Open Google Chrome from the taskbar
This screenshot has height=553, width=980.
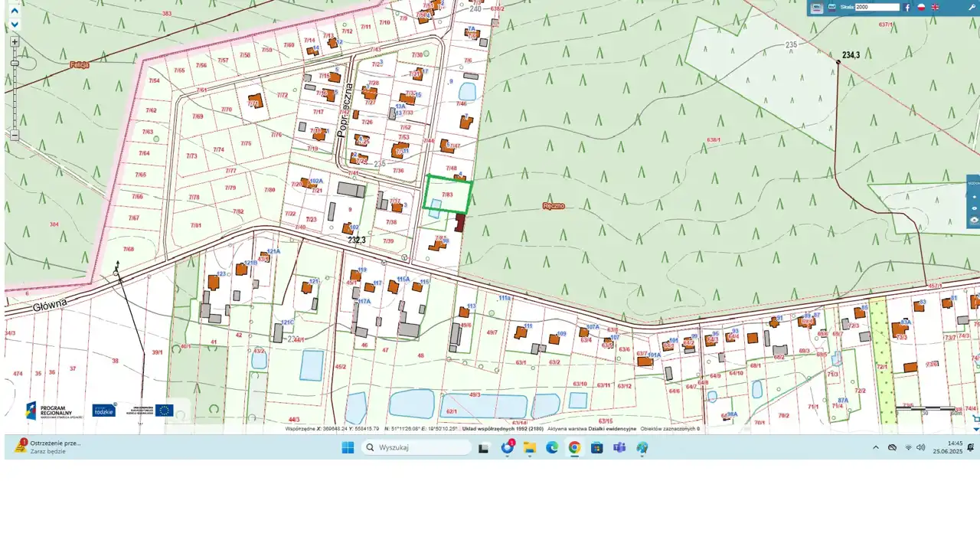click(574, 448)
